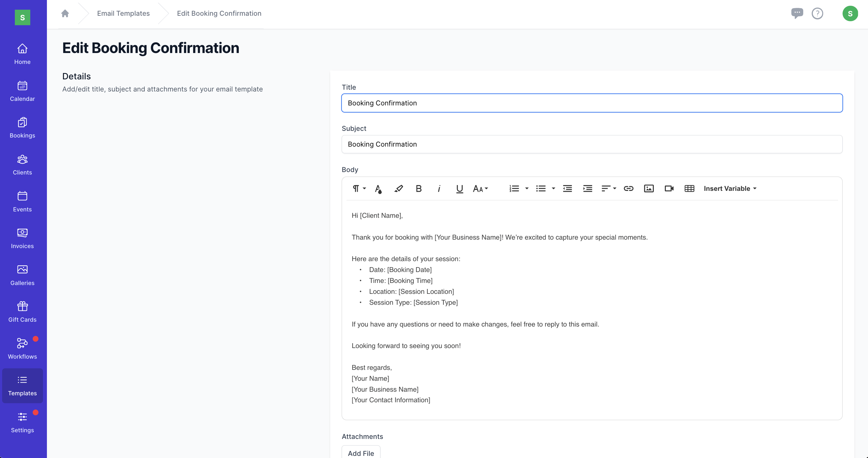The image size is (868, 458).
Task: Open the Clients section
Action: point(22,164)
